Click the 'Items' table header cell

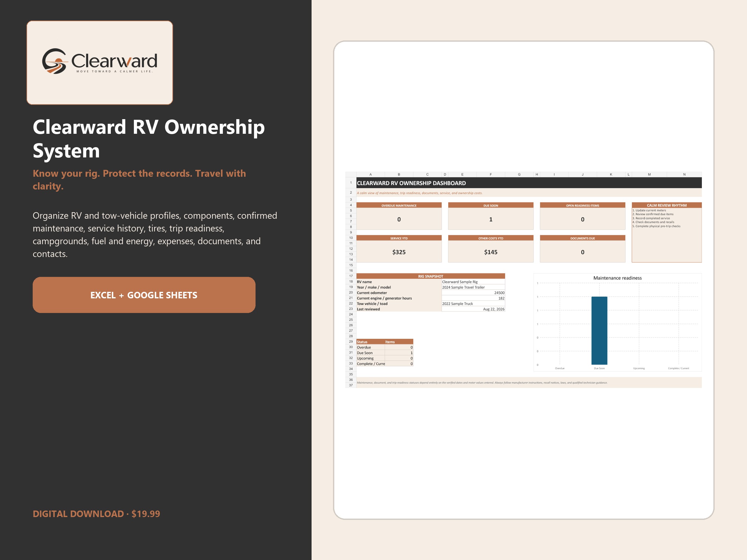(399, 342)
